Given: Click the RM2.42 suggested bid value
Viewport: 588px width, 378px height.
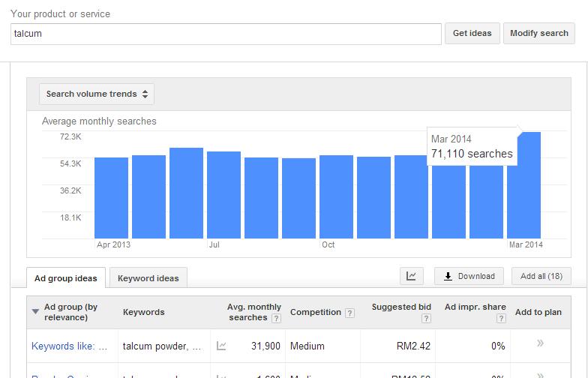Looking at the screenshot, I should click(x=413, y=346).
